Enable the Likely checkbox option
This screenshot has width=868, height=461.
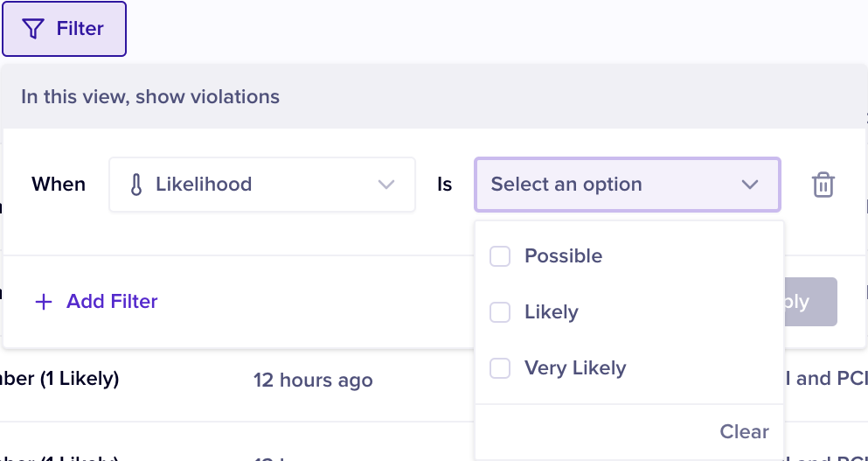tap(500, 312)
